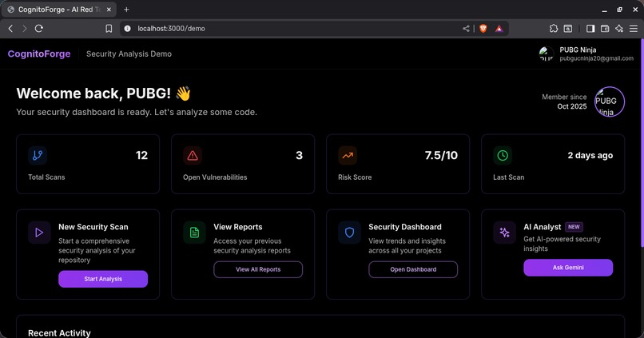The height and width of the screenshot is (338, 644).
Task: Close the CognitoForge tab
Action: 109,10
